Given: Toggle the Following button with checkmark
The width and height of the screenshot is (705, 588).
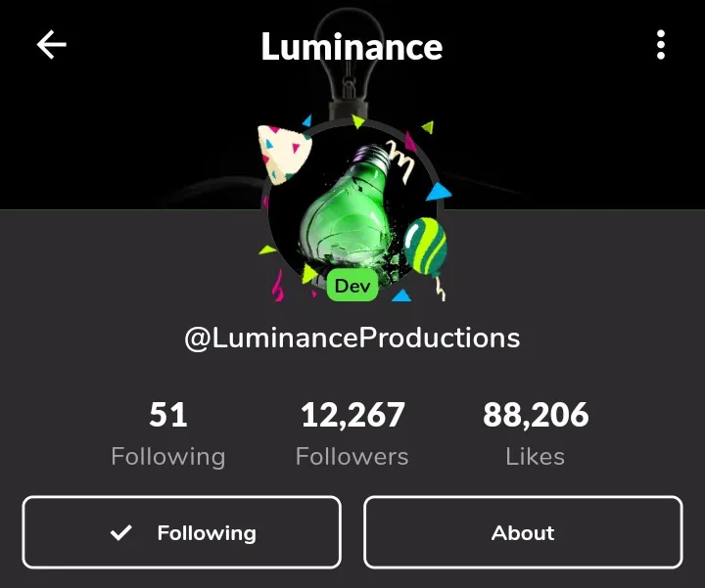Looking at the screenshot, I should point(182,532).
